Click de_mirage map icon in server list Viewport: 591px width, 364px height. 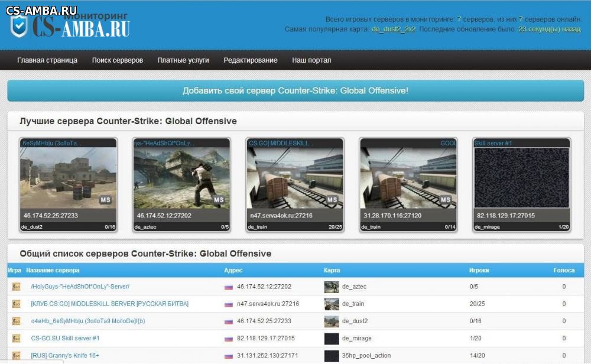(332, 339)
